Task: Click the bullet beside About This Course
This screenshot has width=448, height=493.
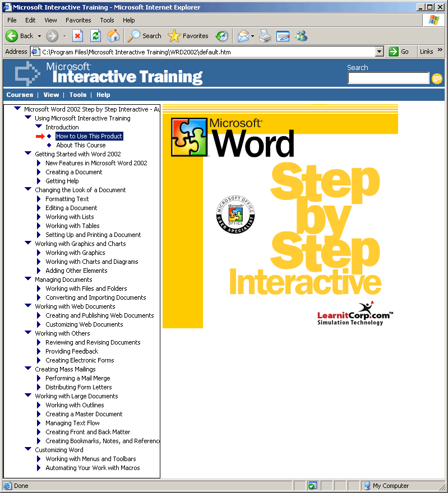Action: click(x=49, y=145)
